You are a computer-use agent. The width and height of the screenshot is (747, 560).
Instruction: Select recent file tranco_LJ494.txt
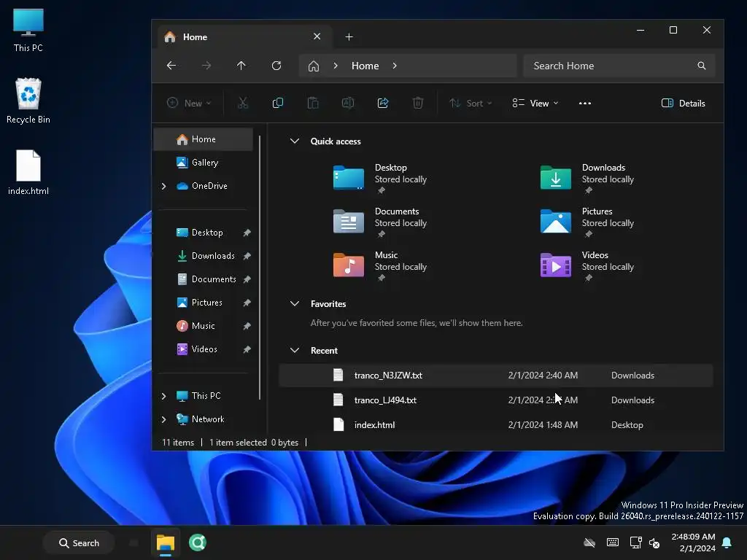tap(495, 400)
